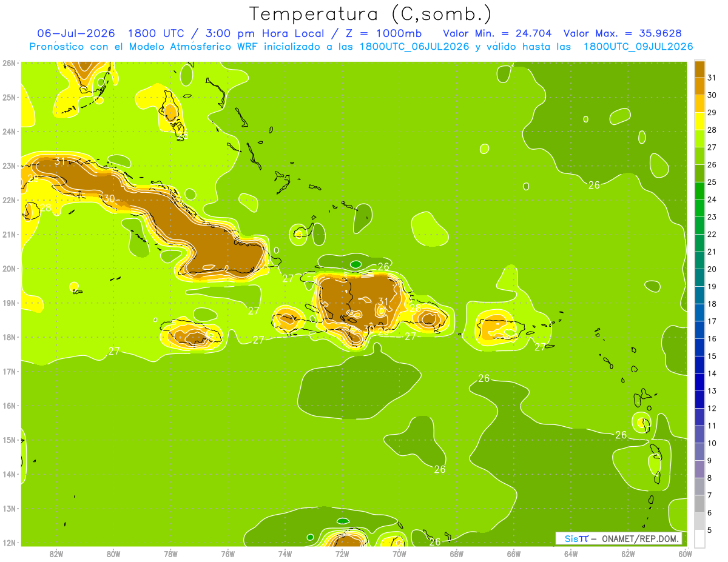The height and width of the screenshot is (562, 728).
Task: Click the legend tick label 10
Action: 712,443
